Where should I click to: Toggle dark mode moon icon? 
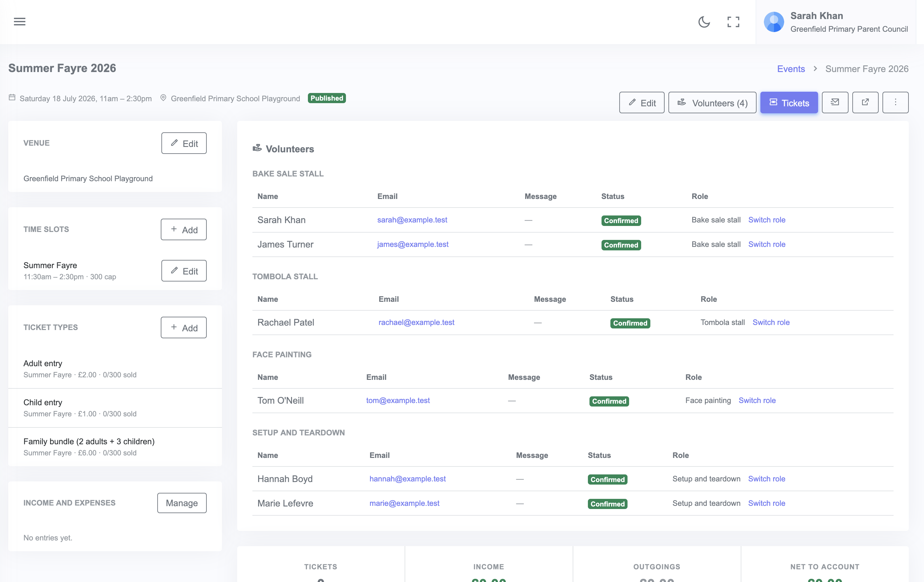pos(704,22)
